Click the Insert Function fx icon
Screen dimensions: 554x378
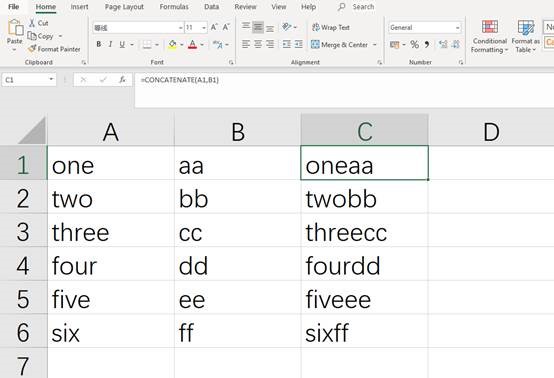122,80
